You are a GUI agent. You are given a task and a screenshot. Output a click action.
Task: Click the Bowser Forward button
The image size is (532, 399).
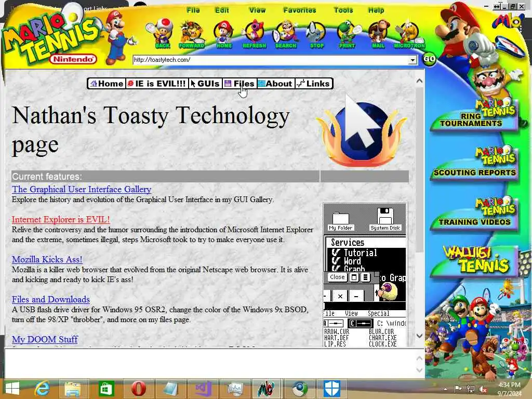pyautogui.click(x=191, y=34)
